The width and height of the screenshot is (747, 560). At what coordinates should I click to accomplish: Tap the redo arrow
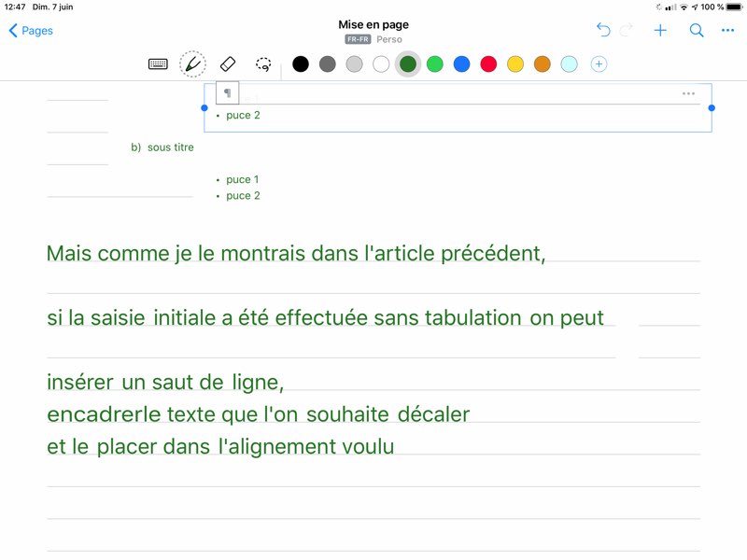[627, 31]
